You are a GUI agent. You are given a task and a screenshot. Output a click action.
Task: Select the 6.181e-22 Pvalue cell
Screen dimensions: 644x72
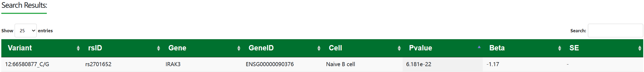pos(419,64)
